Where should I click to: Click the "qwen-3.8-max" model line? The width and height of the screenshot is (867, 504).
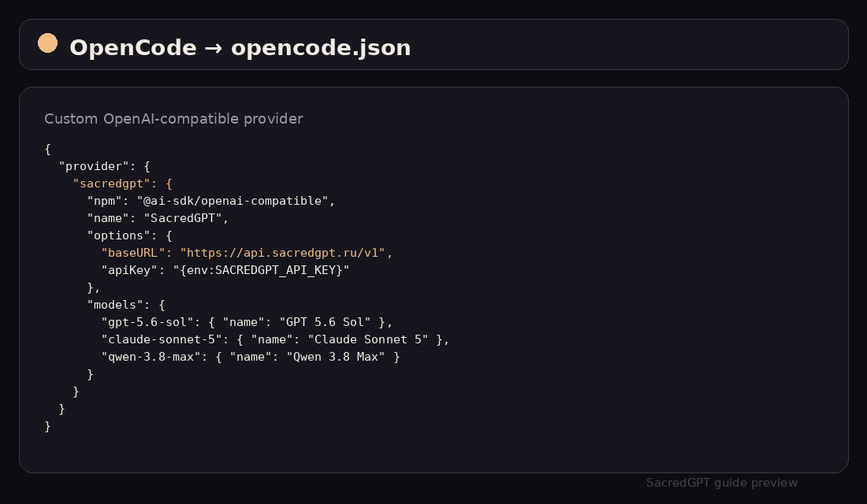point(251,357)
